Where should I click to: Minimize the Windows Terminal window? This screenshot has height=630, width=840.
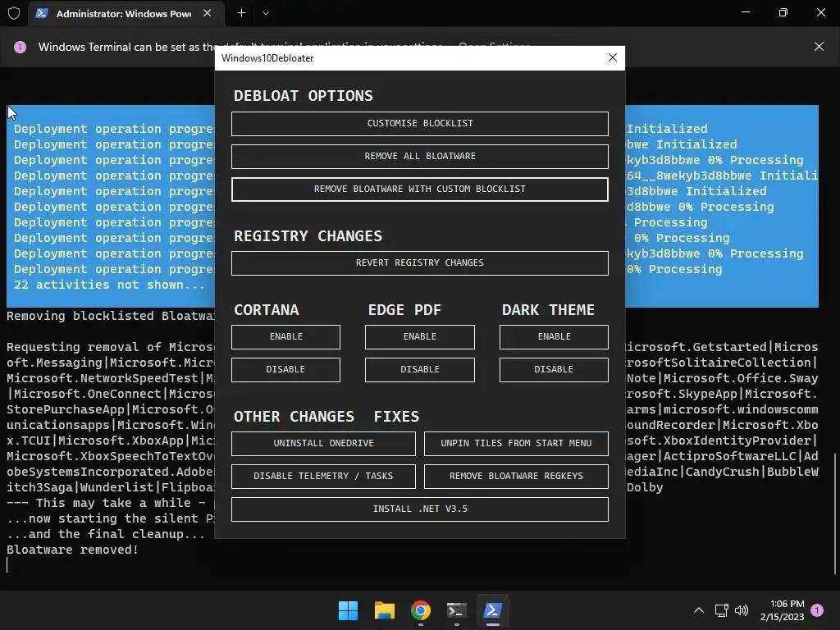pos(745,12)
